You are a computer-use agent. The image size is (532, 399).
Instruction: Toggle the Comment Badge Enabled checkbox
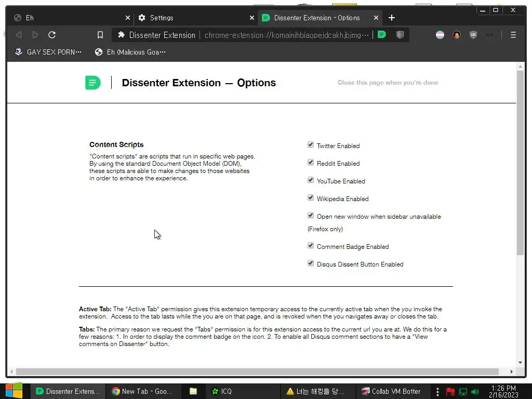(311, 246)
